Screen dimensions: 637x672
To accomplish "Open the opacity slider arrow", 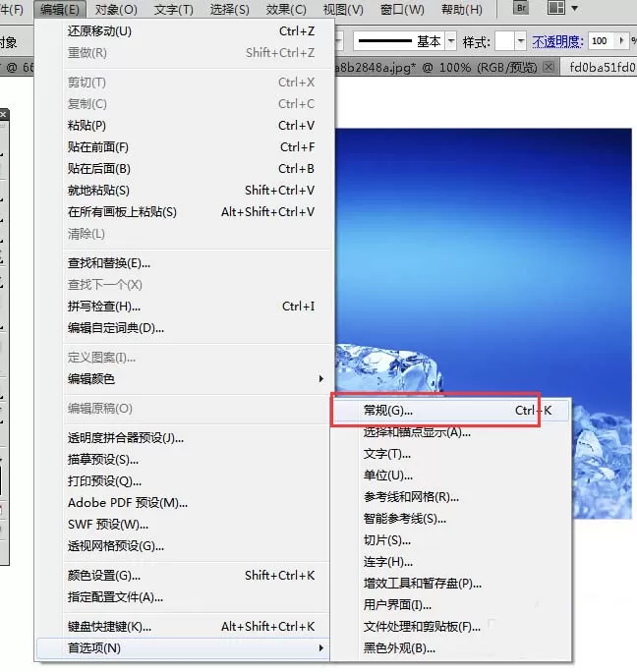I will point(621,41).
